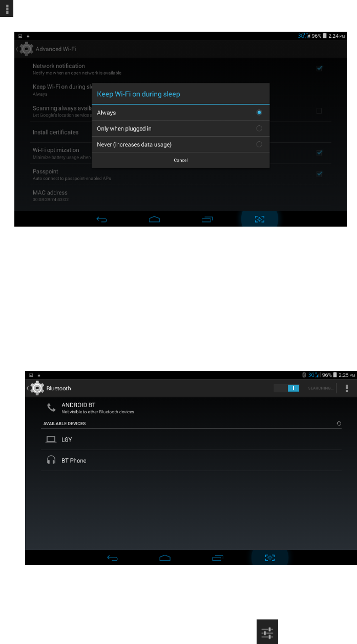Screen dimensions: 357x644
Task: Tap the screenshot capture icon in Wi-Fi screen
Action: click(x=260, y=219)
